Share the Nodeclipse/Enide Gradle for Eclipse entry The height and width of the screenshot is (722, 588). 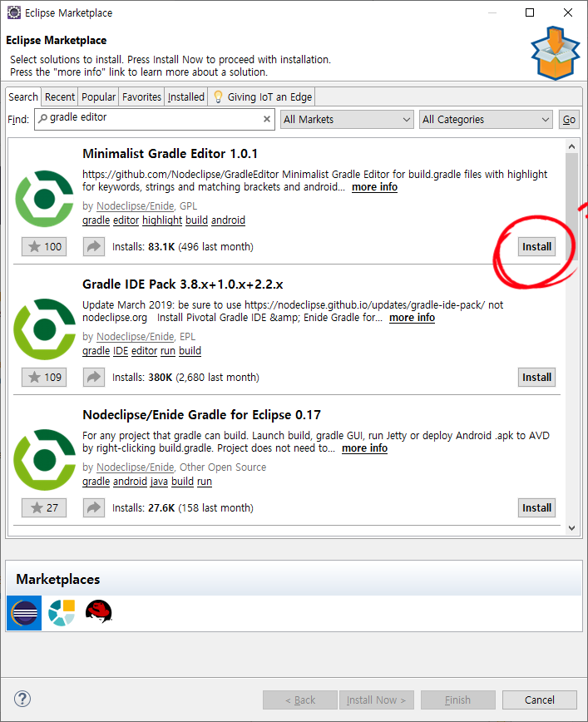(94, 508)
